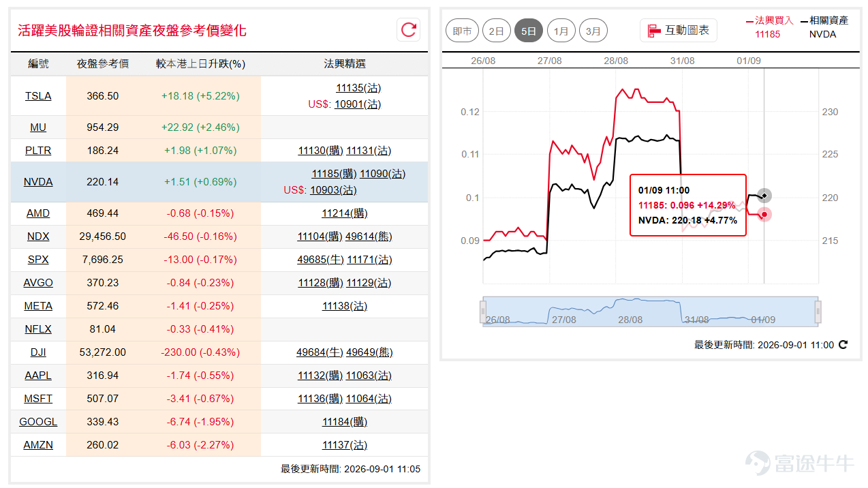Click the 法興精選 column header

345,63
